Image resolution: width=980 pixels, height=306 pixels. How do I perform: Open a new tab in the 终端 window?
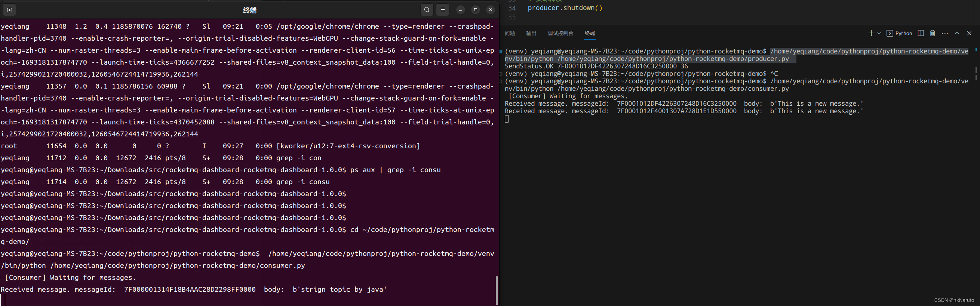click(9, 10)
